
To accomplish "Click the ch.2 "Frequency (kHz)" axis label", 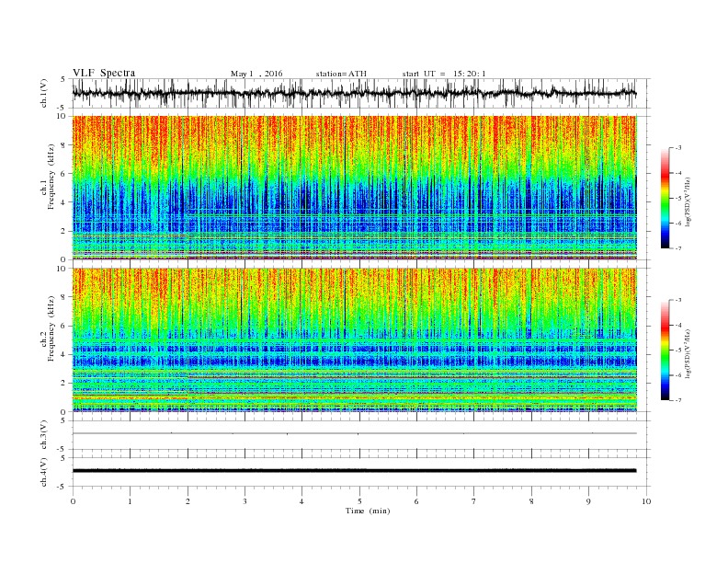I will (51, 329).
